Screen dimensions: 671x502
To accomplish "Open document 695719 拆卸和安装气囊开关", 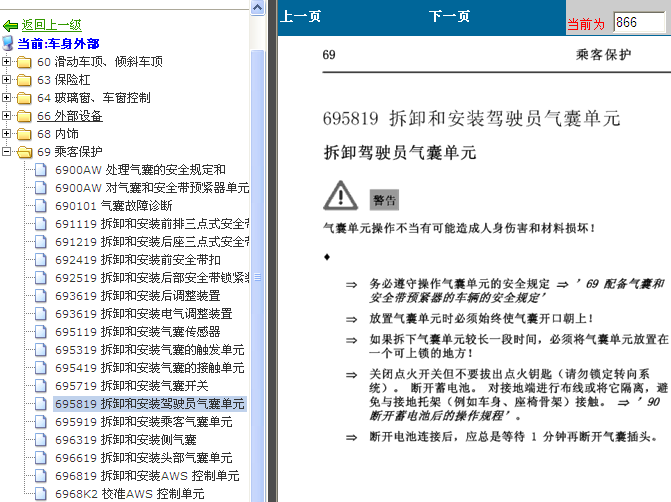I will pyautogui.click(x=131, y=386).
